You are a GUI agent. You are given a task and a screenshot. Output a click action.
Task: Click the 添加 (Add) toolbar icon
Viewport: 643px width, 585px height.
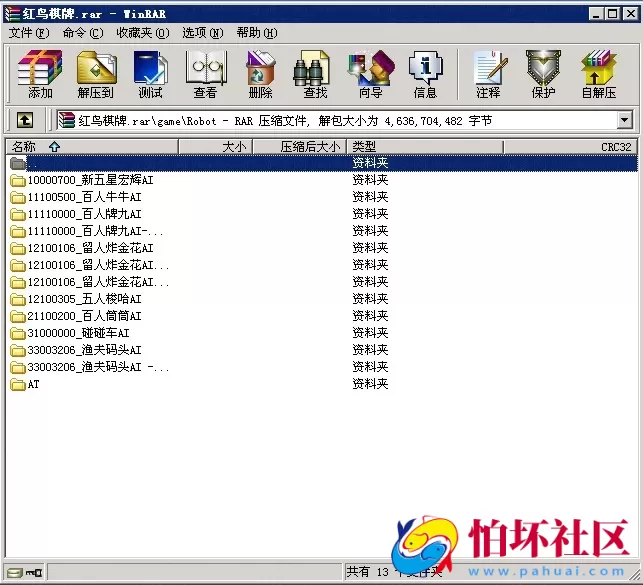click(x=40, y=74)
